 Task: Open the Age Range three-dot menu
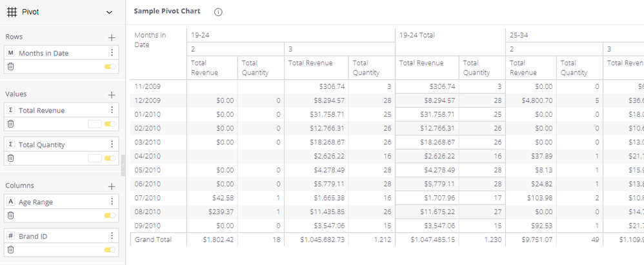coord(112,202)
